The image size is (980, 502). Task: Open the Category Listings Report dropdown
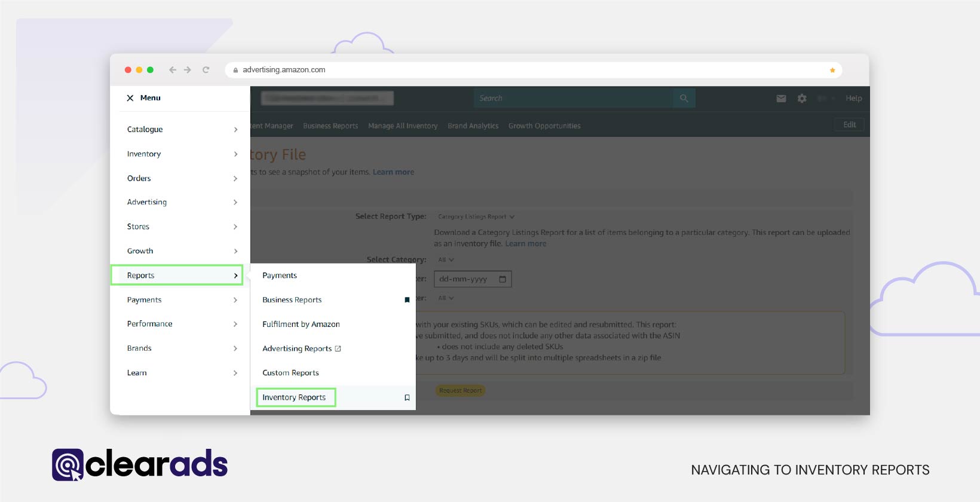(476, 217)
